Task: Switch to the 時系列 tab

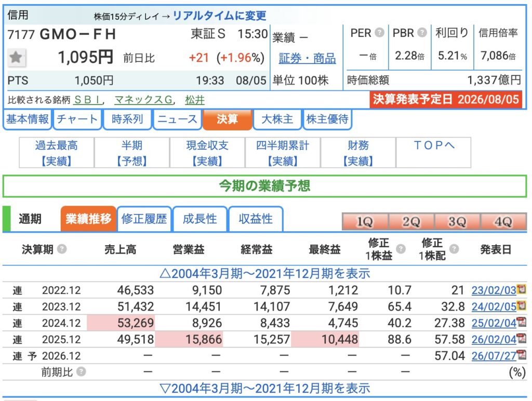Action: (x=127, y=119)
